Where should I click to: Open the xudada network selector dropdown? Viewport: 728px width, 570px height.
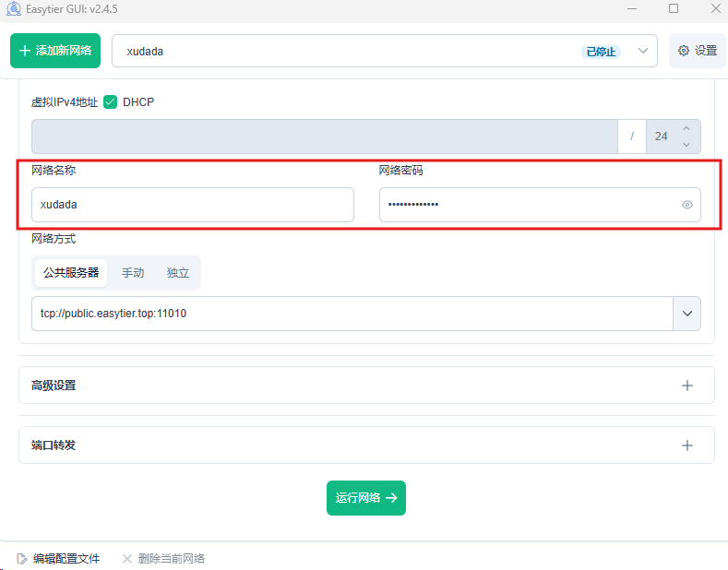[643, 52]
